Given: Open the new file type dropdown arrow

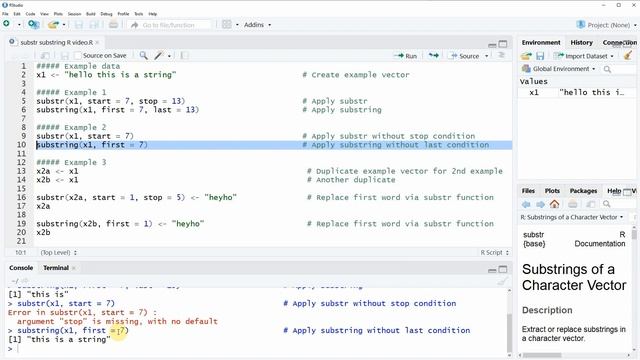Looking at the screenshot, I should coord(19,25).
